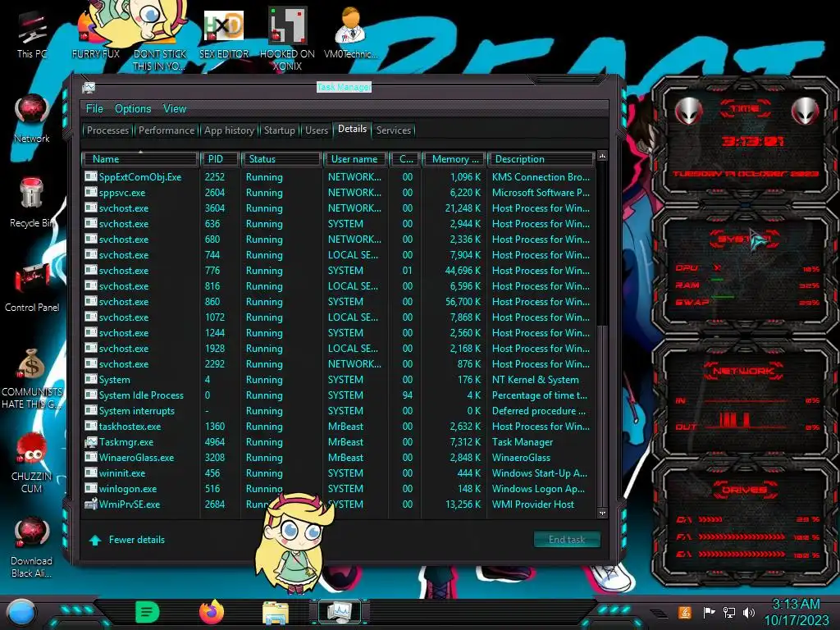Select the WmiPrvSE.exe process

[x=339, y=504]
